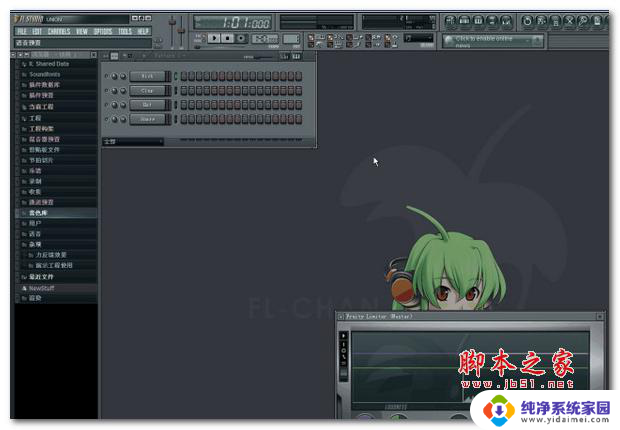Screen dimensions: 620x430
Task: Open the piano roll shortcut icon
Action: [478, 21]
